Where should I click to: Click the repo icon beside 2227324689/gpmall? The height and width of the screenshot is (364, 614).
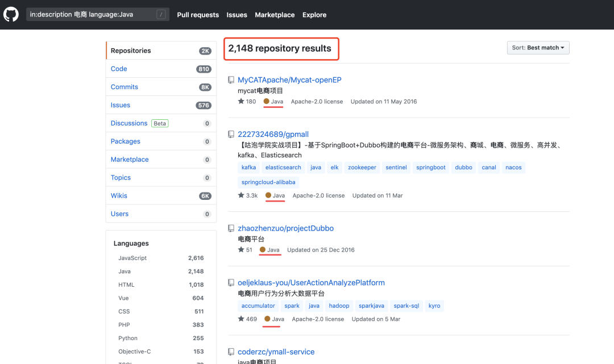click(231, 134)
